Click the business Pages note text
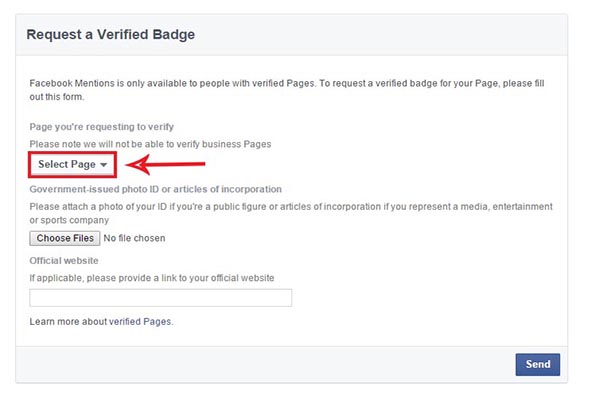Viewport: 600px width, 400px height. [150, 144]
